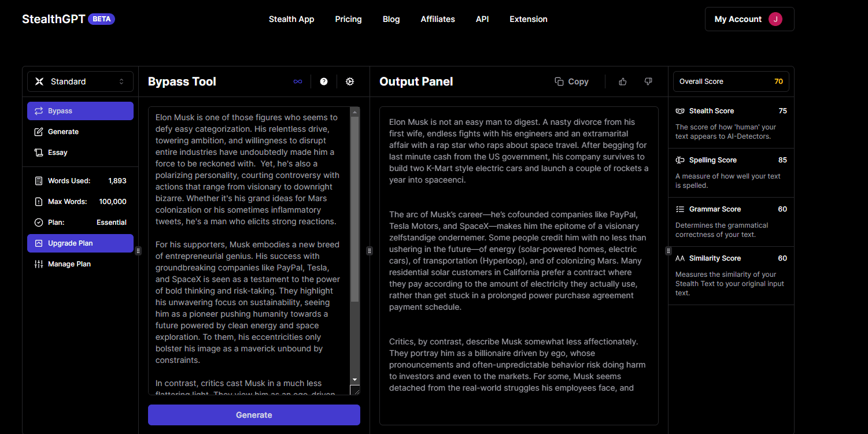Image resolution: width=868 pixels, height=434 pixels.
Task: Click the thumbs up feedback icon
Action: 623,81
